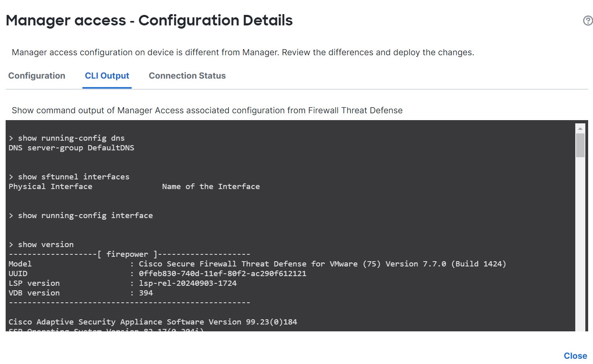
Task: Click the 'DNS server-group DefaultDNS' line
Action: pos(71,148)
